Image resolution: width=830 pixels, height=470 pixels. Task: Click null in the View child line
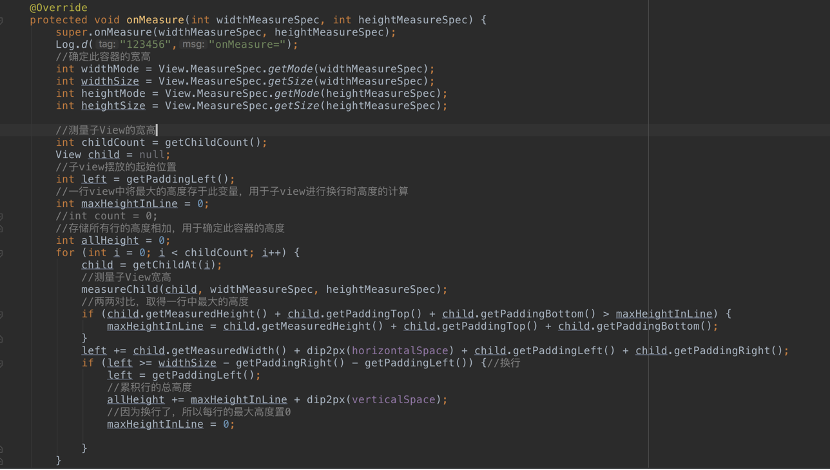pyautogui.click(x=152, y=155)
